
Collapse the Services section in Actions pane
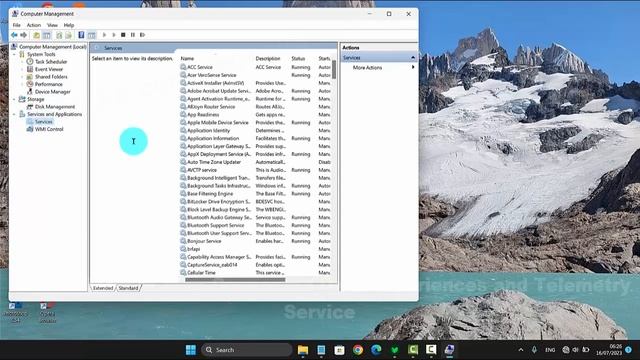tap(413, 58)
